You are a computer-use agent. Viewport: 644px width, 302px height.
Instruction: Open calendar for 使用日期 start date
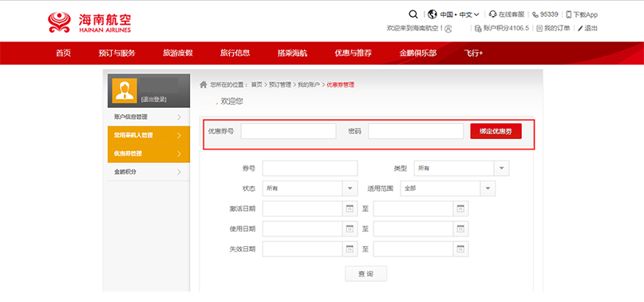[350, 228]
